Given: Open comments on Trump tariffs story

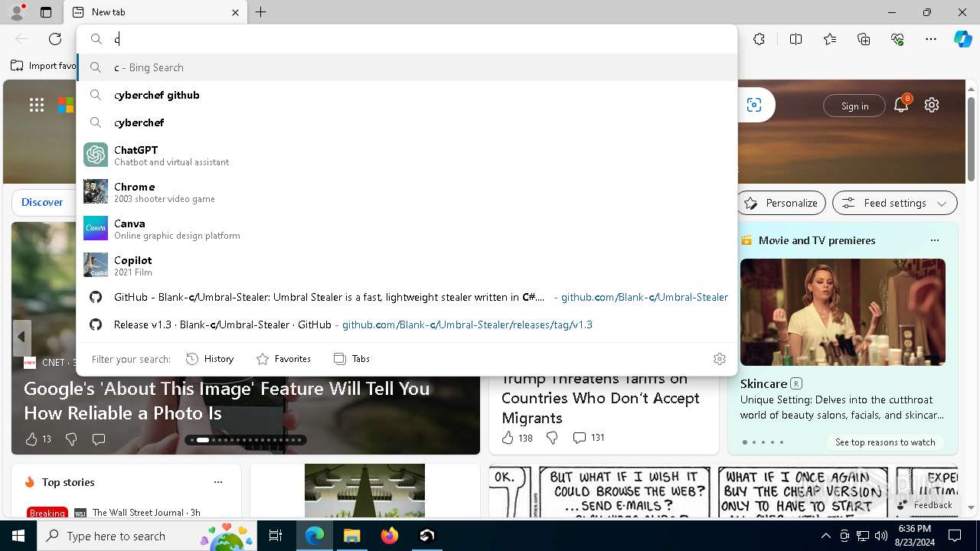Looking at the screenshot, I should [589, 438].
